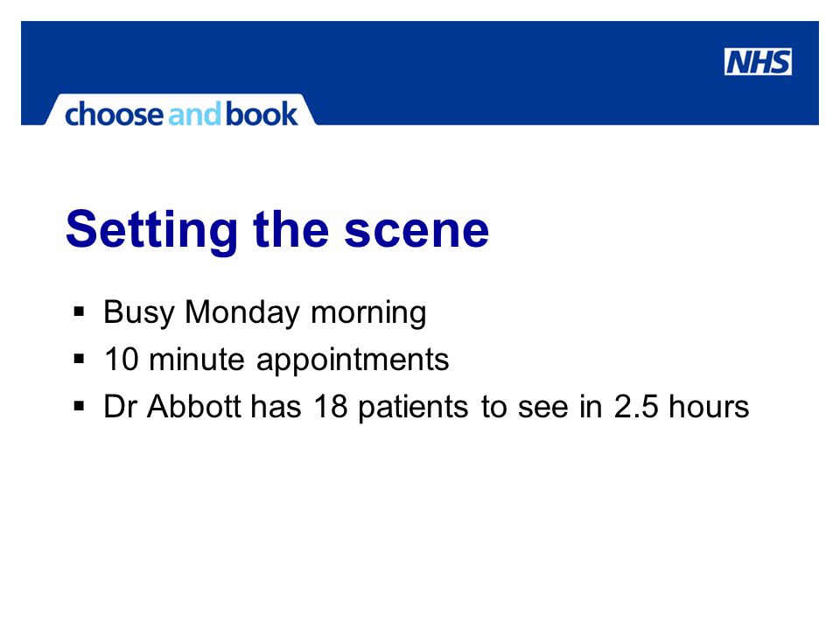
Task: Click the Dr Abbott bullet line
Action: coord(426,407)
